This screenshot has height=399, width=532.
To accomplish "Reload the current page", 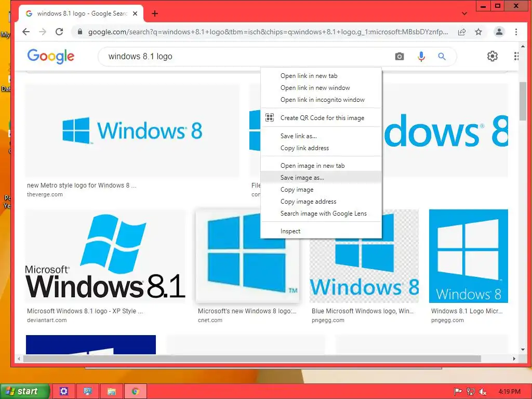I will tap(59, 32).
